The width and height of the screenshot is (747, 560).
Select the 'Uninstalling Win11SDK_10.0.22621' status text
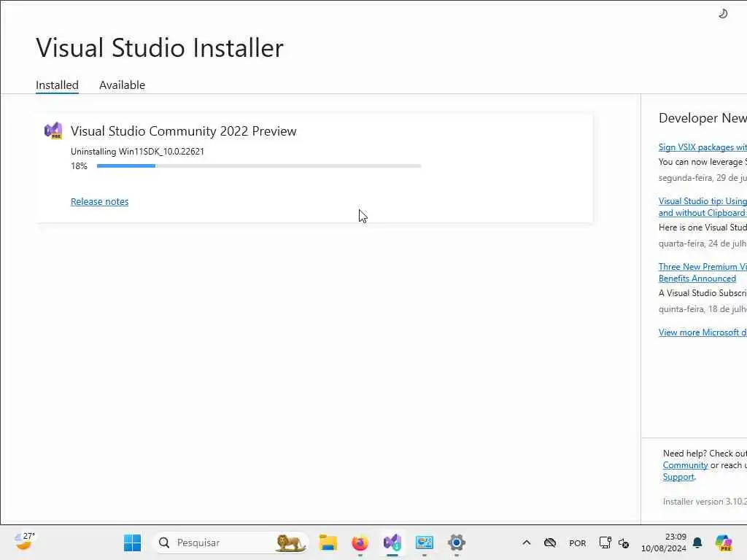pos(137,152)
